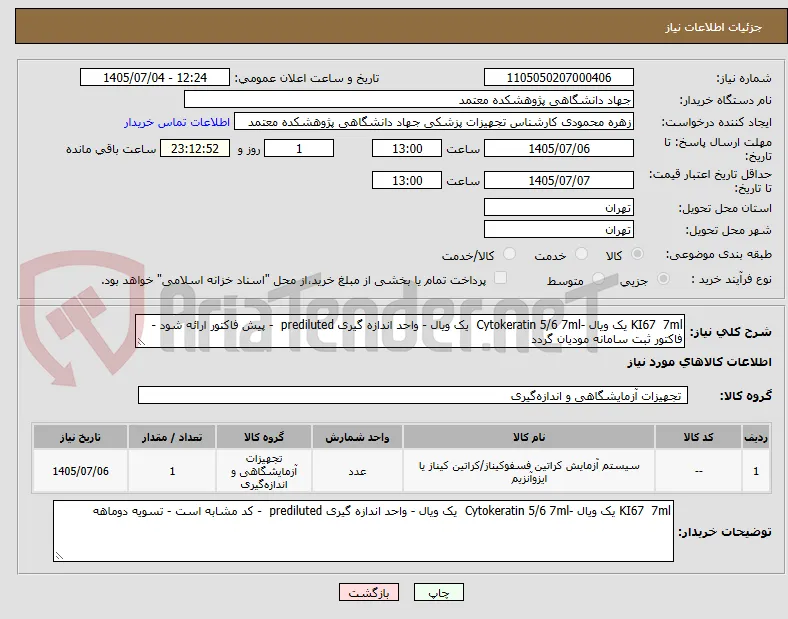Click the price validity time 13:00 field
Image resolution: width=788 pixels, height=619 pixels.
coord(407,180)
